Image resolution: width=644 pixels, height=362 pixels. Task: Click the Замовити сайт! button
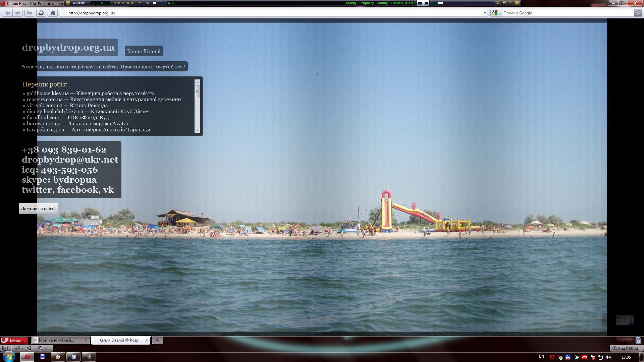[x=38, y=208]
